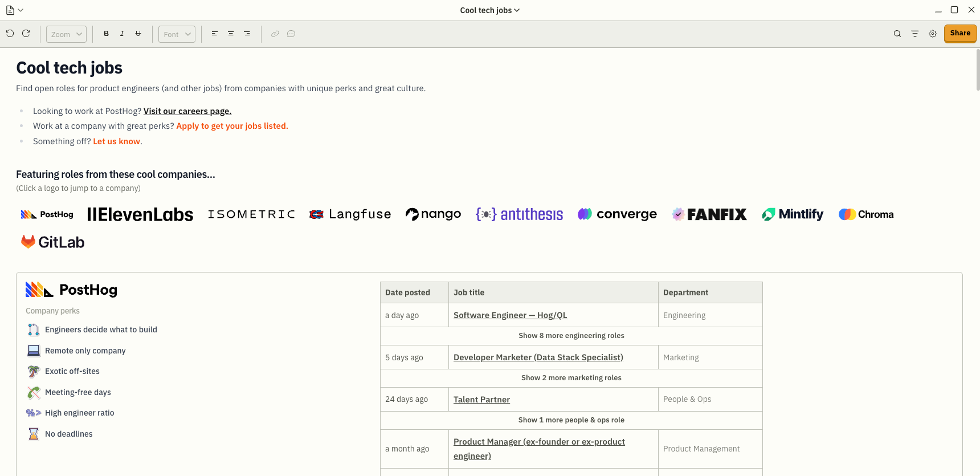Jump to converge via its logo
Screen dimensions: 980x476
pyautogui.click(x=617, y=214)
